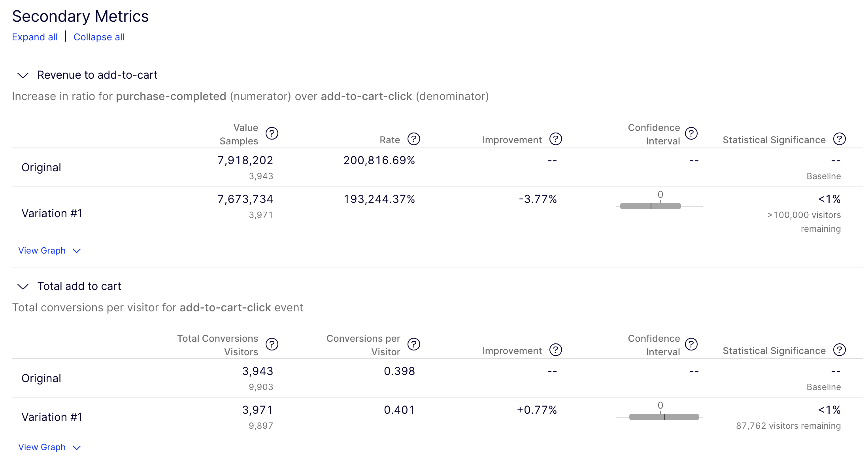Open help tooltip for Improvement in revenue metric
This screenshot has height=466, width=868.
(x=556, y=139)
